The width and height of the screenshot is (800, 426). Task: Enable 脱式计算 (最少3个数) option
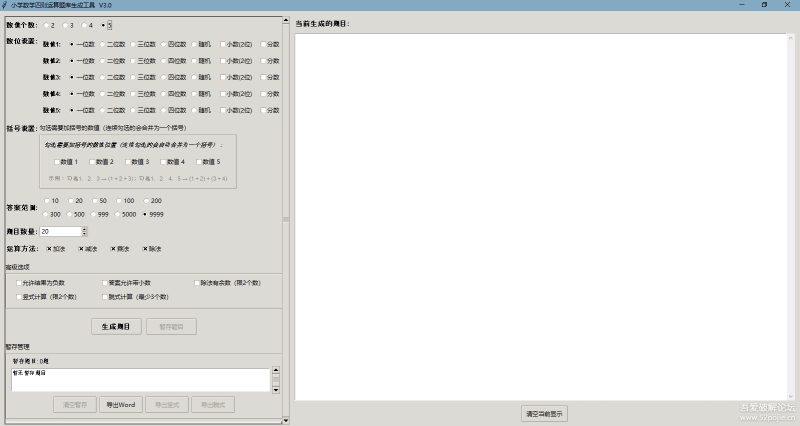coord(135,297)
